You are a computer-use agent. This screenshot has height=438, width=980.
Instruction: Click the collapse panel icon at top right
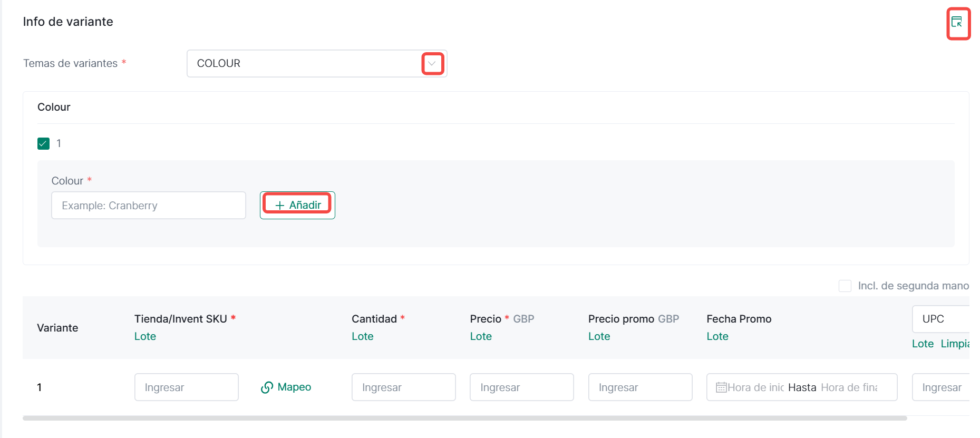[x=957, y=22]
